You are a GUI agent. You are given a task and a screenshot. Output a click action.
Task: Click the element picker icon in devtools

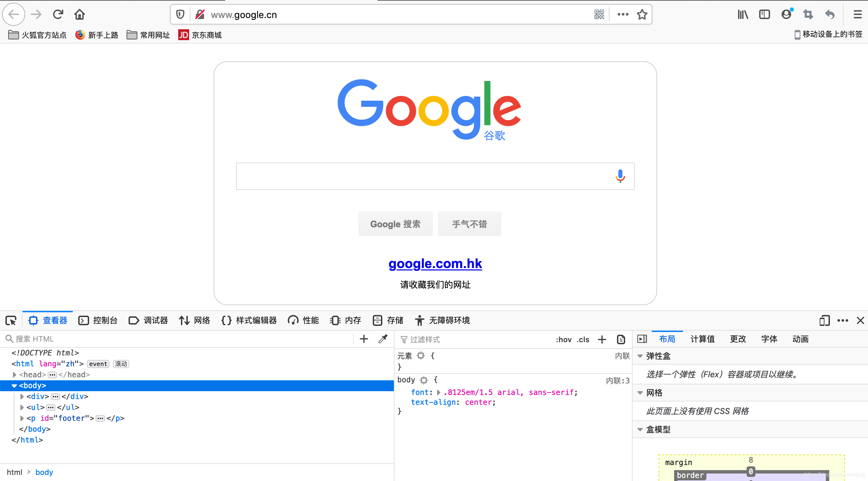pos(11,320)
